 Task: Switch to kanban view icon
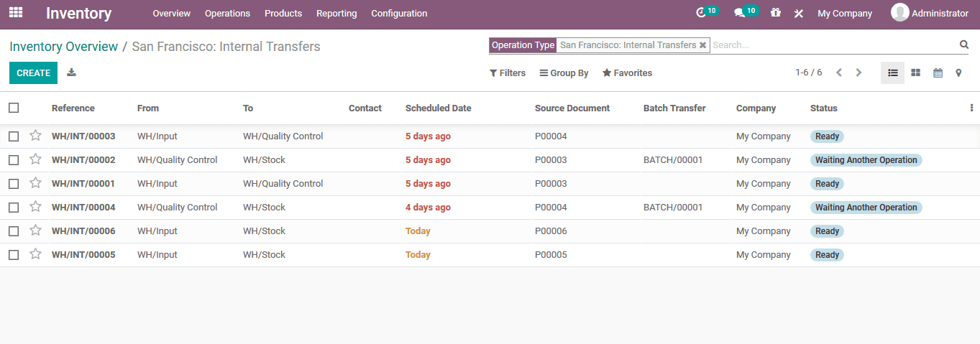pyautogui.click(x=915, y=73)
